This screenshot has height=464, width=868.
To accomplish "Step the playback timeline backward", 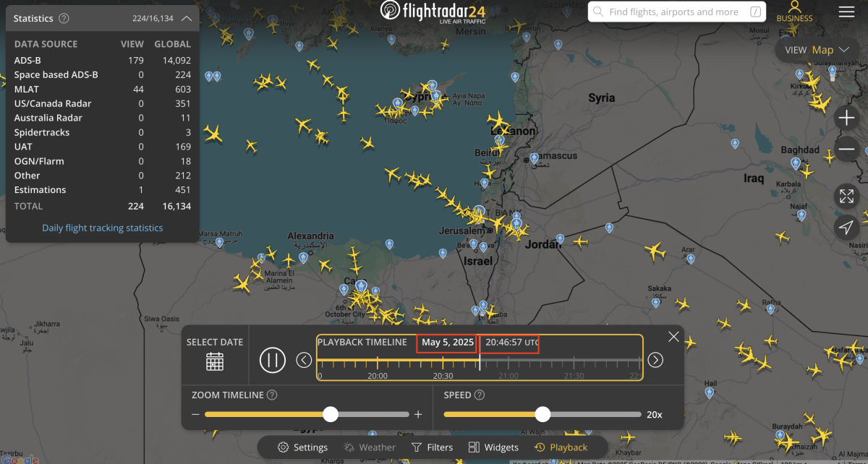I will point(305,360).
